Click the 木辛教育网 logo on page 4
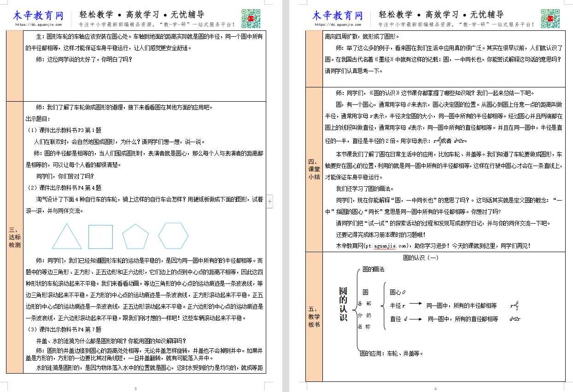The image size is (573, 392). point(338,15)
